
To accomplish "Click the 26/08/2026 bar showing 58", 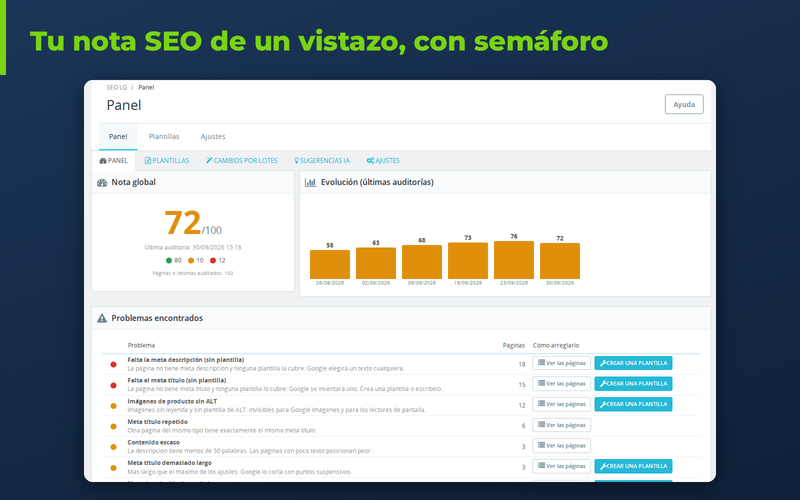I will tap(330, 264).
